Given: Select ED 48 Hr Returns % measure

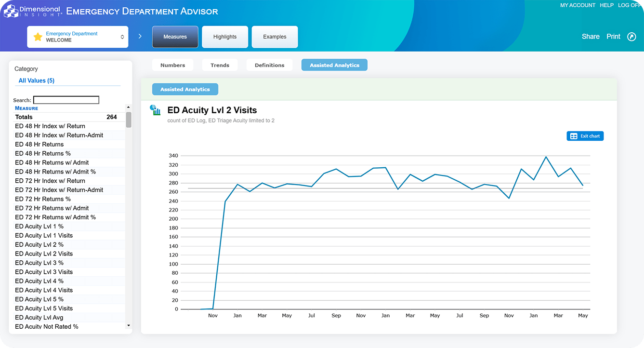Looking at the screenshot, I should pos(43,153).
